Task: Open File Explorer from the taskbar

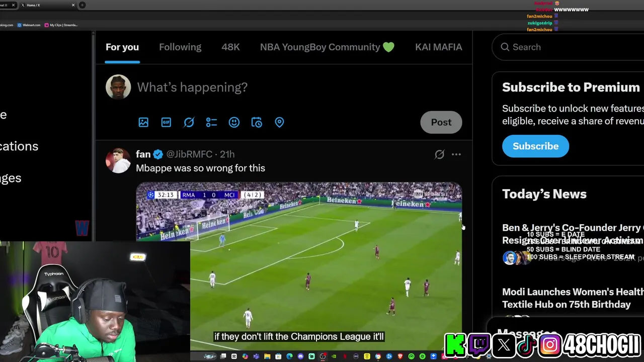Action: pos(267,356)
